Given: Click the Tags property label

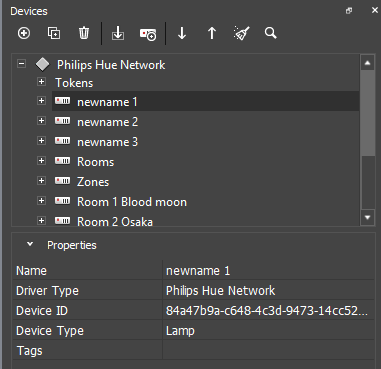Looking at the screenshot, I should (x=30, y=351).
